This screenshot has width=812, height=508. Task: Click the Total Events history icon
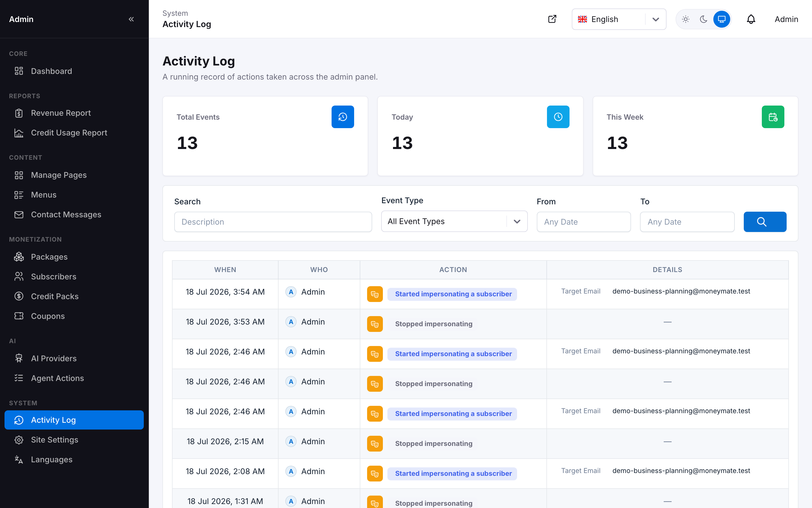tap(343, 117)
